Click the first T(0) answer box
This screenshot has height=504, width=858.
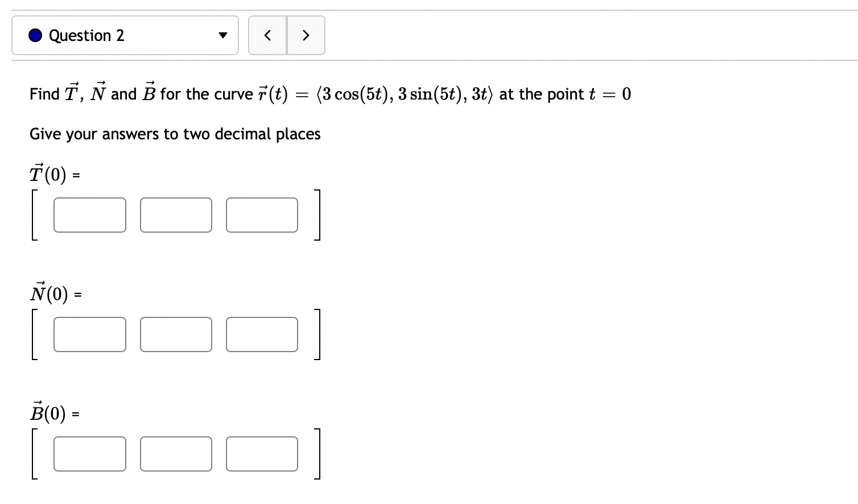point(89,215)
